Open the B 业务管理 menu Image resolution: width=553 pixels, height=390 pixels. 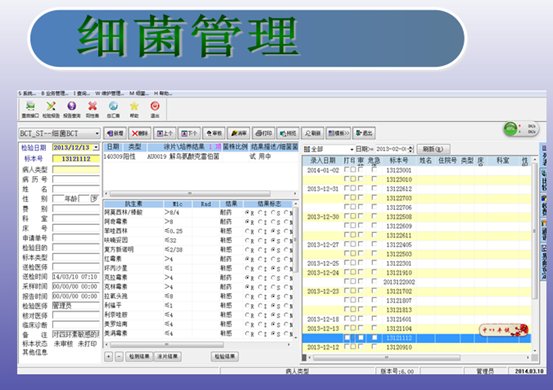point(54,93)
